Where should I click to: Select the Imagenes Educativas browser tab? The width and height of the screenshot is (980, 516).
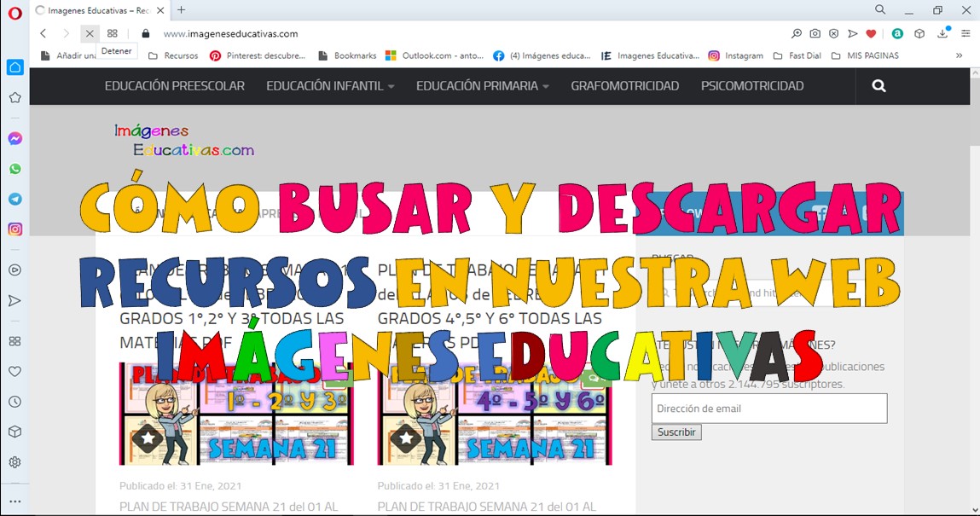tap(100, 10)
